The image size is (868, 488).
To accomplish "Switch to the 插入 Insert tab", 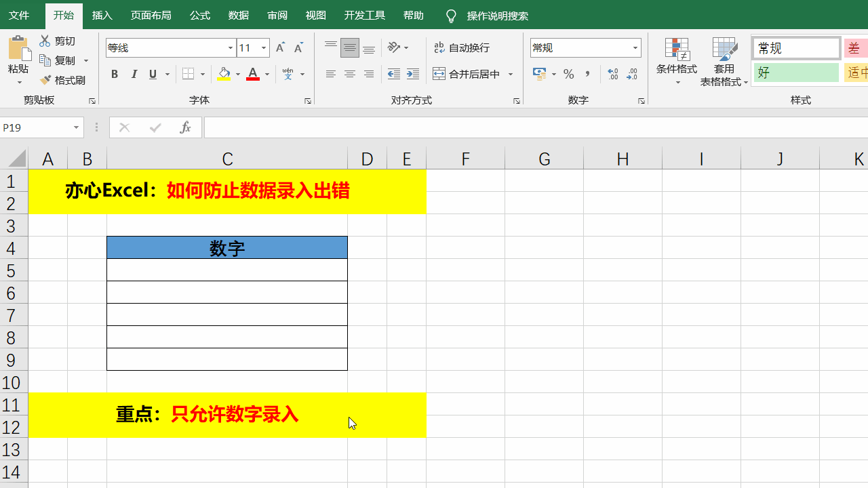I will 102,16.
